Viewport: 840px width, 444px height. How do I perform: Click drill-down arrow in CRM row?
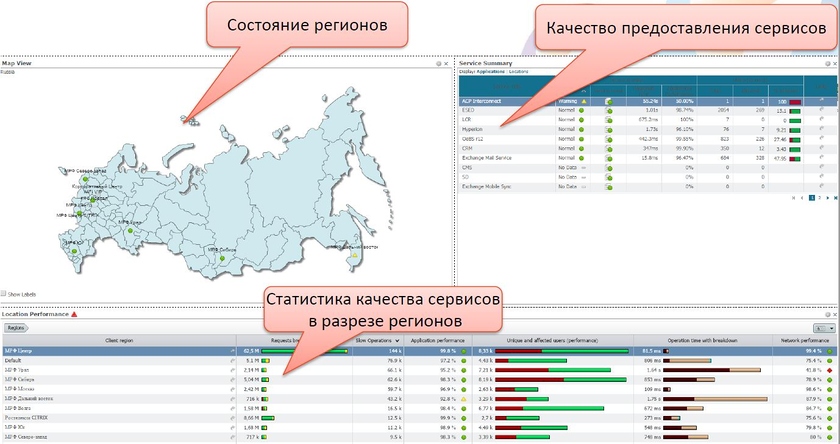(821, 148)
